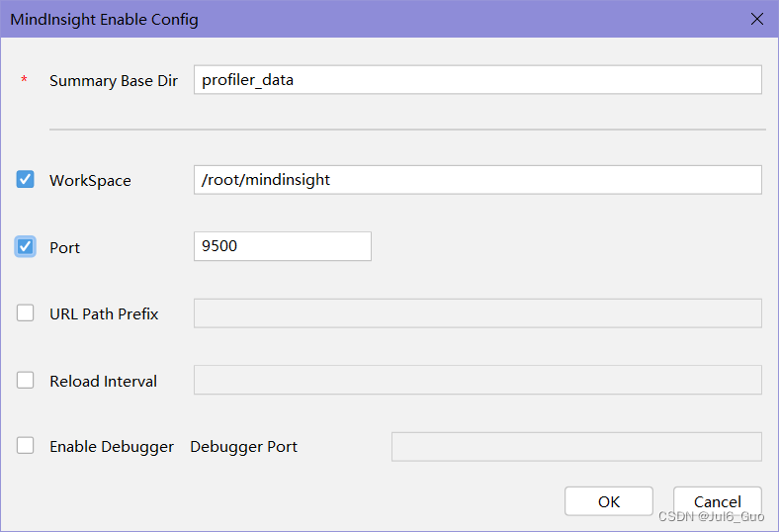Click the Reload Interval text field
This screenshot has height=532, width=779.
click(477, 380)
